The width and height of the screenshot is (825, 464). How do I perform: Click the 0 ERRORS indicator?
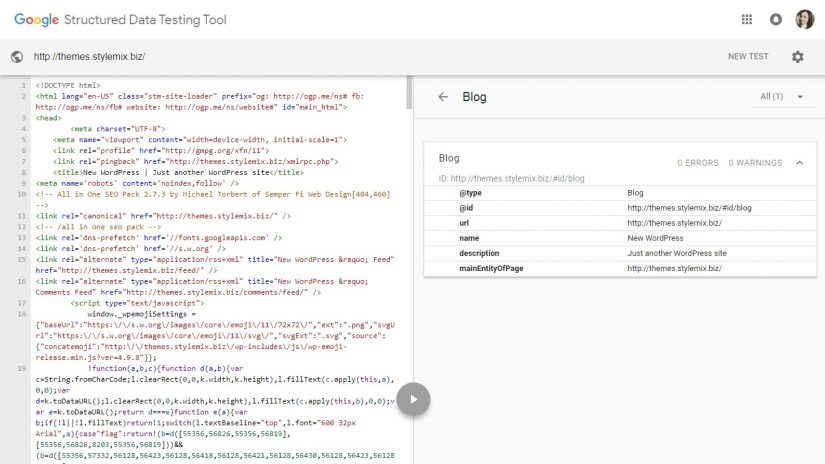coord(698,163)
